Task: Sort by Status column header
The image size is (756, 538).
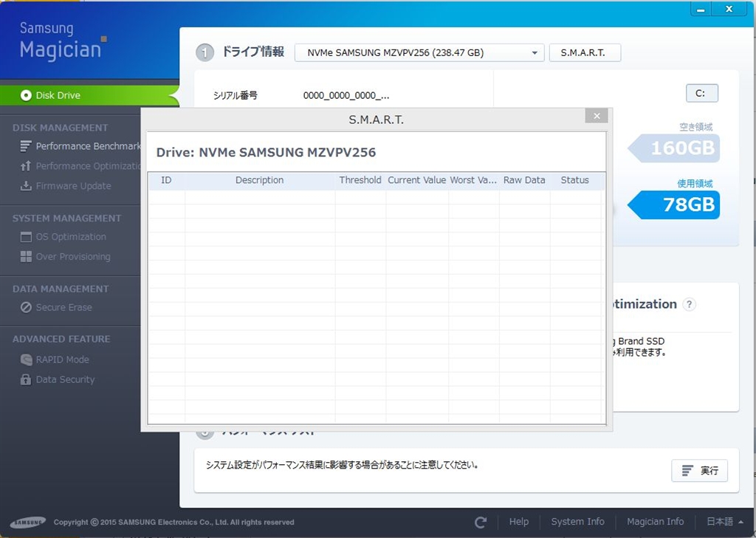Action: (574, 180)
